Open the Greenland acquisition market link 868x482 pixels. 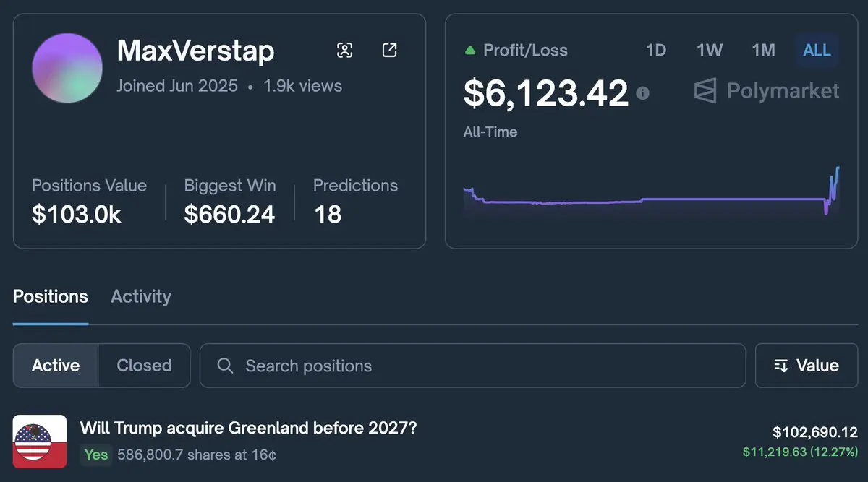250,428
